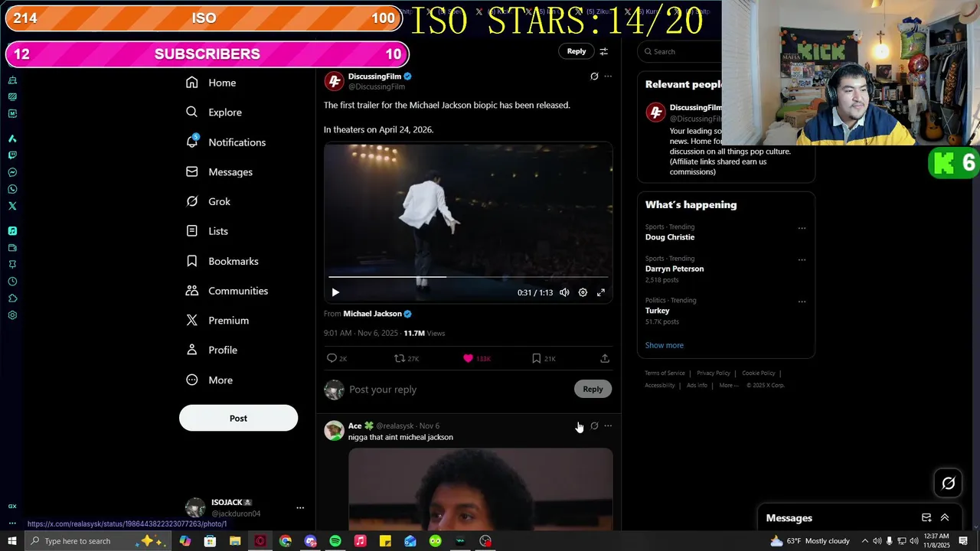Click Grok icon on Ace's reply
Screen dimensions: 980x551
tap(594, 425)
